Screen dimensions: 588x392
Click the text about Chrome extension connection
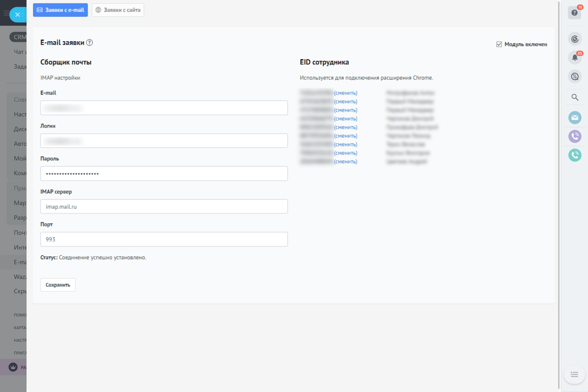(366, 78)
